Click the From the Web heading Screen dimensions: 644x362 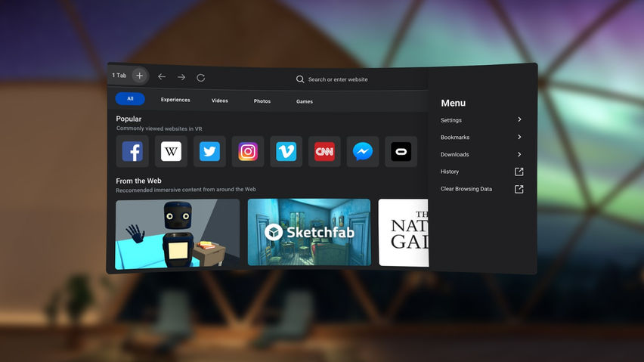(138, 181)
